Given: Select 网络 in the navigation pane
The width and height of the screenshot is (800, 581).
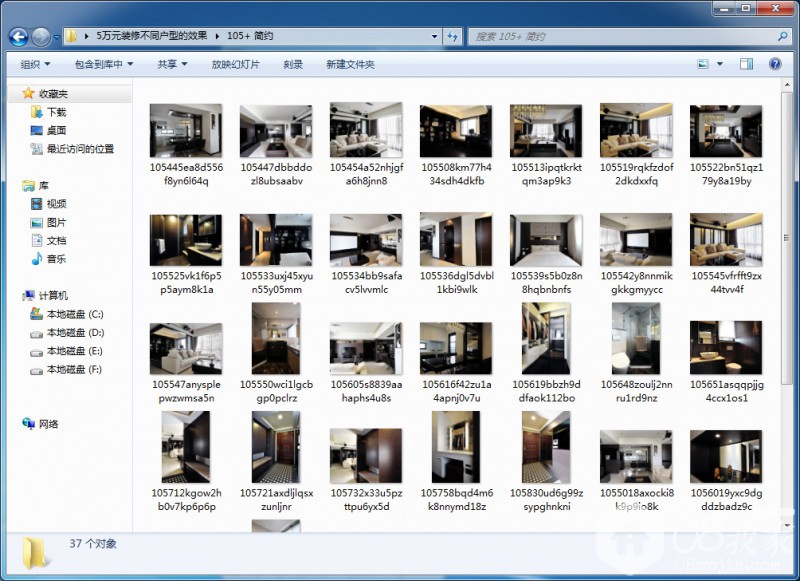Looking at the screenshot, I should click(48, 424).
